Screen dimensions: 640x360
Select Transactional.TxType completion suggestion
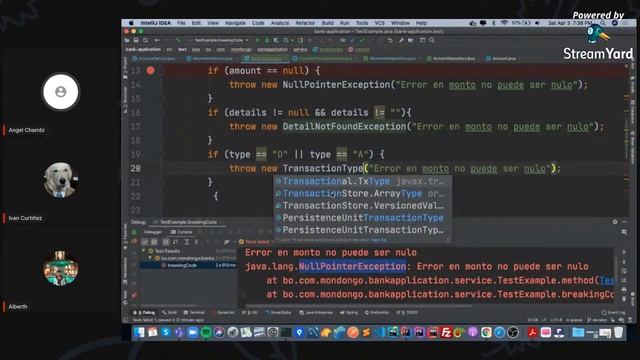[362, 181]
